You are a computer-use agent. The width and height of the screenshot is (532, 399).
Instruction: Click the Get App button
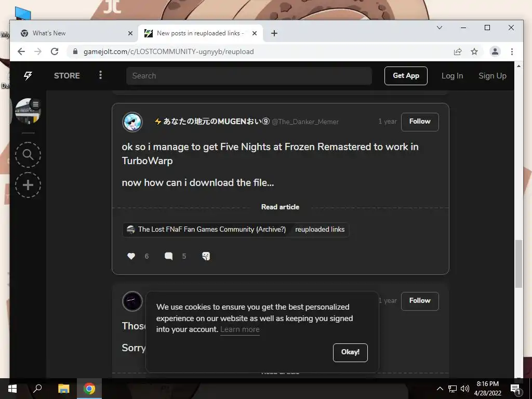coord(406,76)
